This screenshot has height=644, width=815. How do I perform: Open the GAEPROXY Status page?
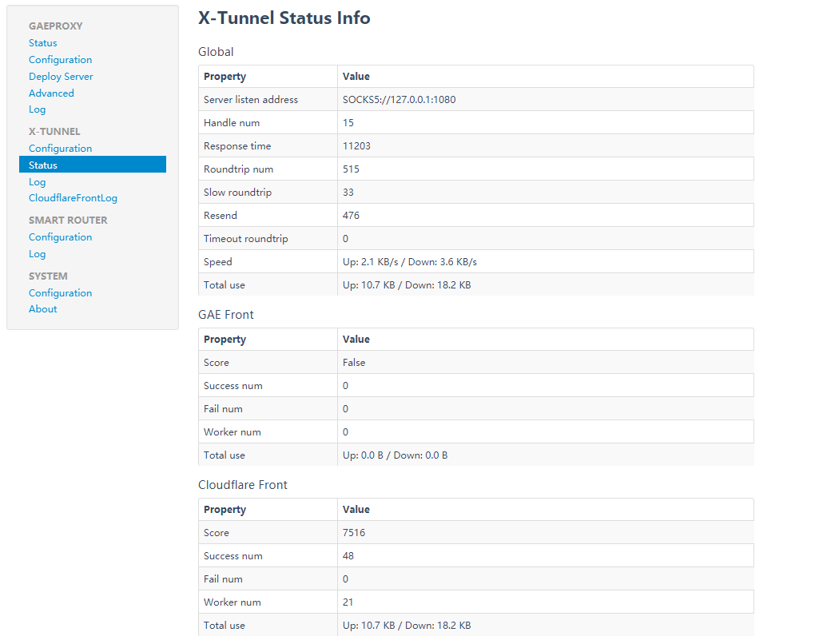[x=42, y=42]
